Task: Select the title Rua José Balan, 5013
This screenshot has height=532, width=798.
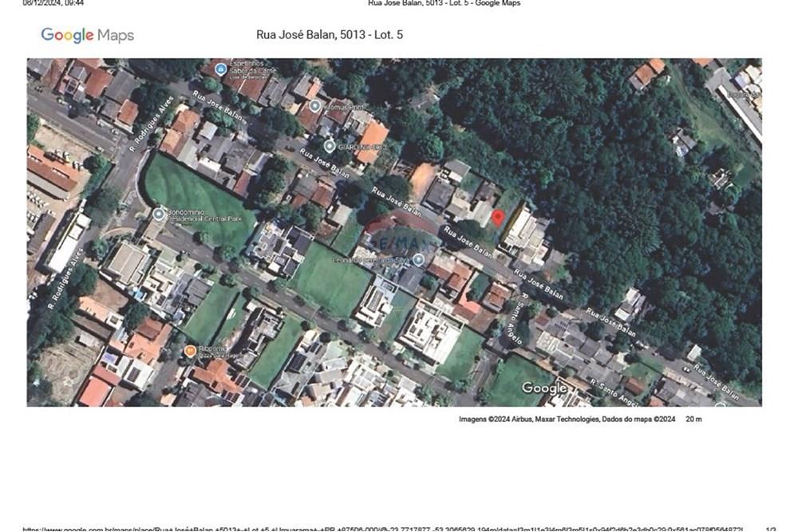Action: [327, 35]
